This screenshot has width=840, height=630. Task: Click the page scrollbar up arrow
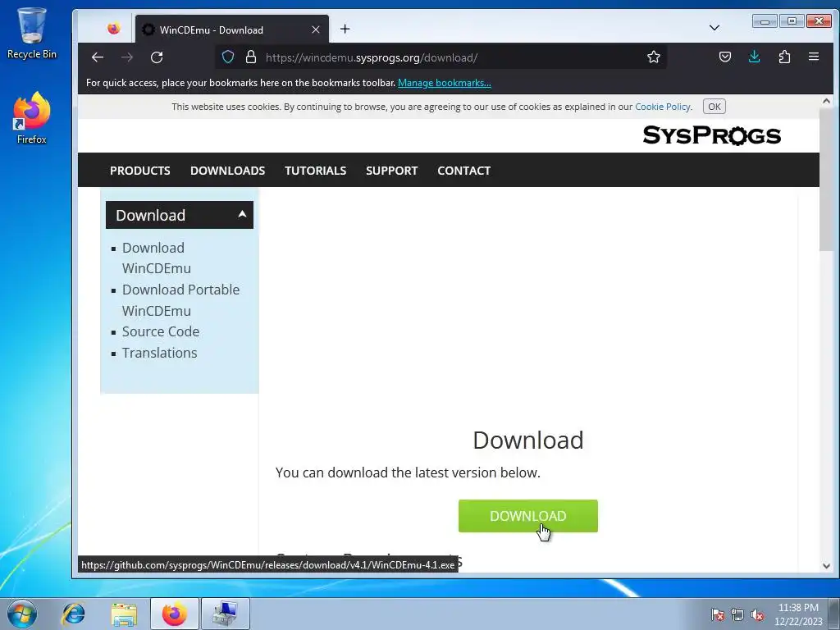(x=826, y=101)
